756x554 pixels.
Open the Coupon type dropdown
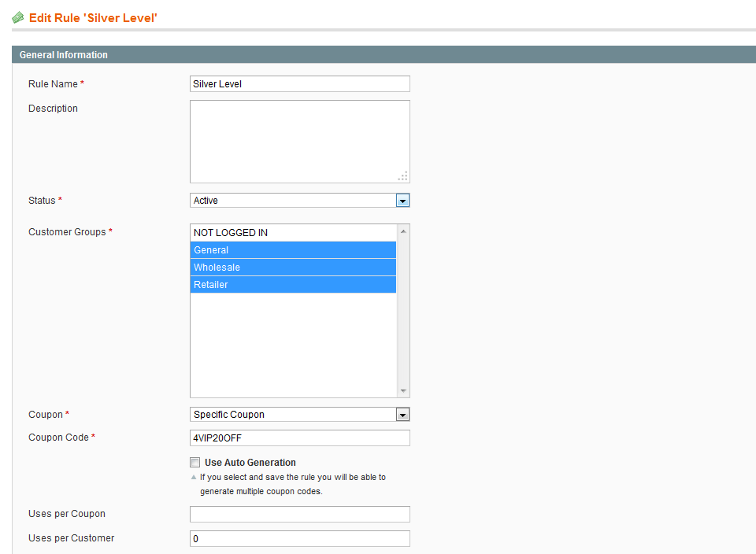click(300, 414)
